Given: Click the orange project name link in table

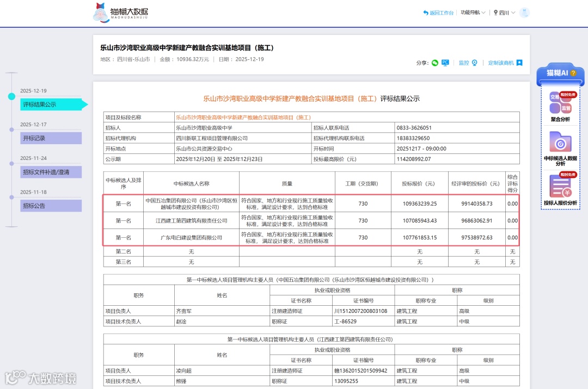Looking at the screenshot, I should pos(243,118).
